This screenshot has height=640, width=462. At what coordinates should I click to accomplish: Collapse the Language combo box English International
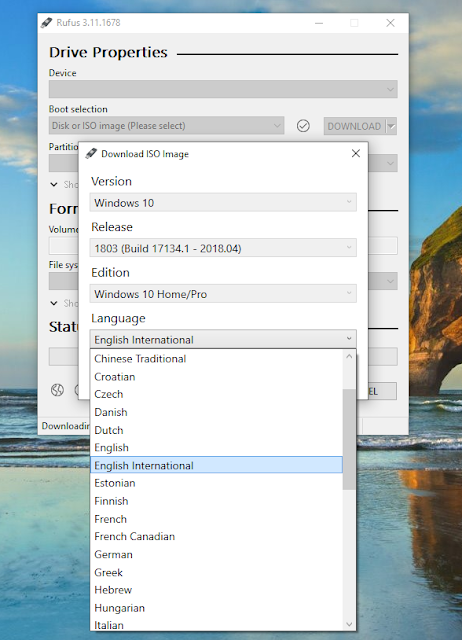(223, 339)
